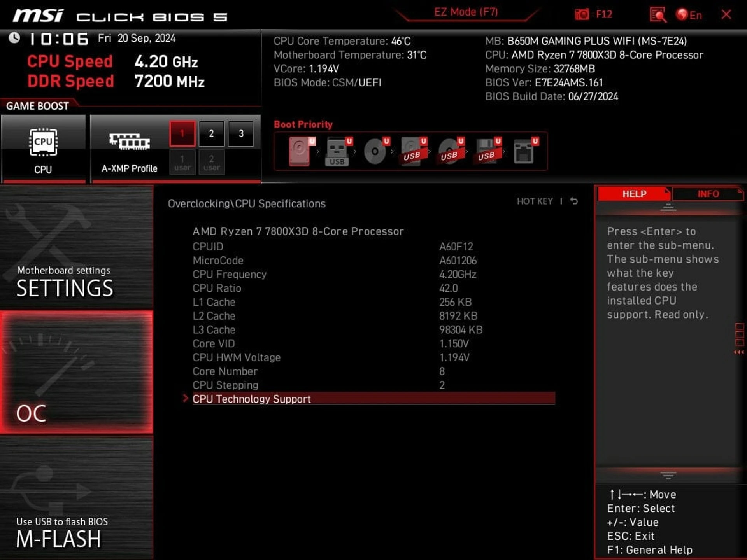Select the Core VID value 1.150V
Image resolution: width=747 pixels, height=560 pixels.
click(454, 344)
